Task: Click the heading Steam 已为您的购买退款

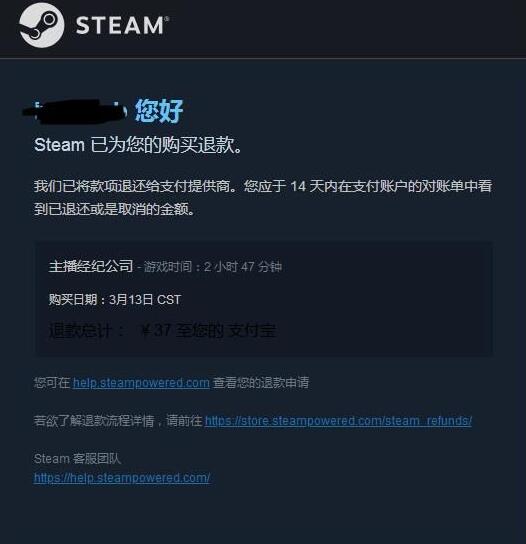Action: point(137,145)
